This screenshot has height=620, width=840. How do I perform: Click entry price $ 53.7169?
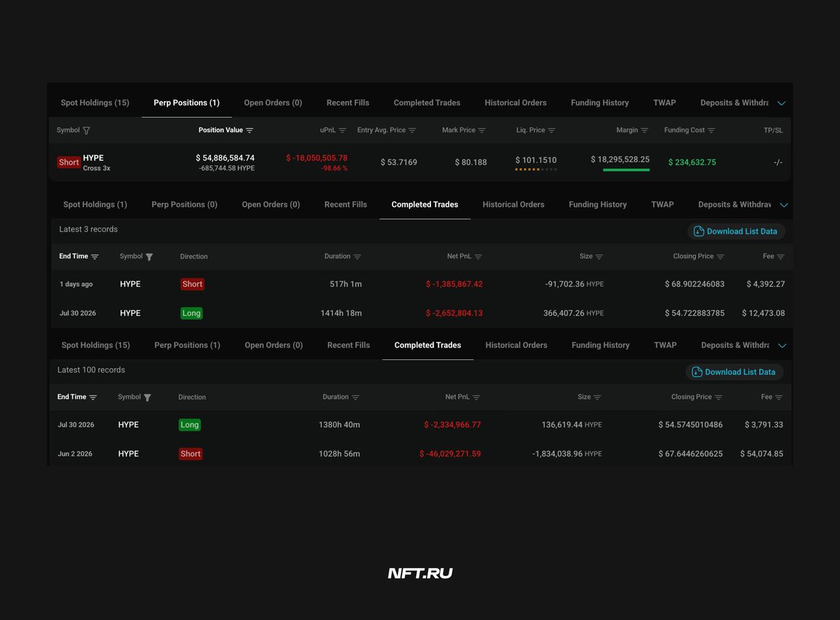pyautogui.click(x=399, y=162)
